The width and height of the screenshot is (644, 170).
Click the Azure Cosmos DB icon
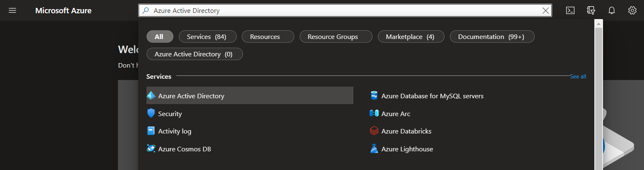point(151,148)
